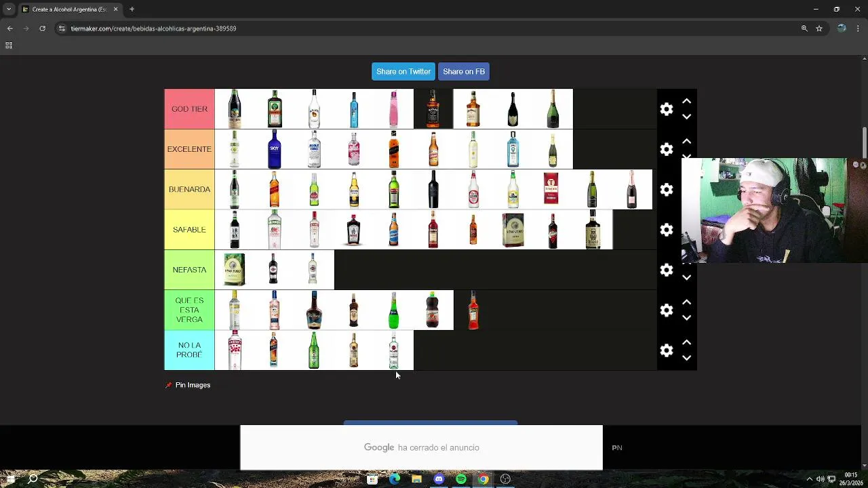This screenshot has height=488, width=868.
Task: Select blue Skyy vodka bottle in EXCELENTE
Action: (274, 149)
